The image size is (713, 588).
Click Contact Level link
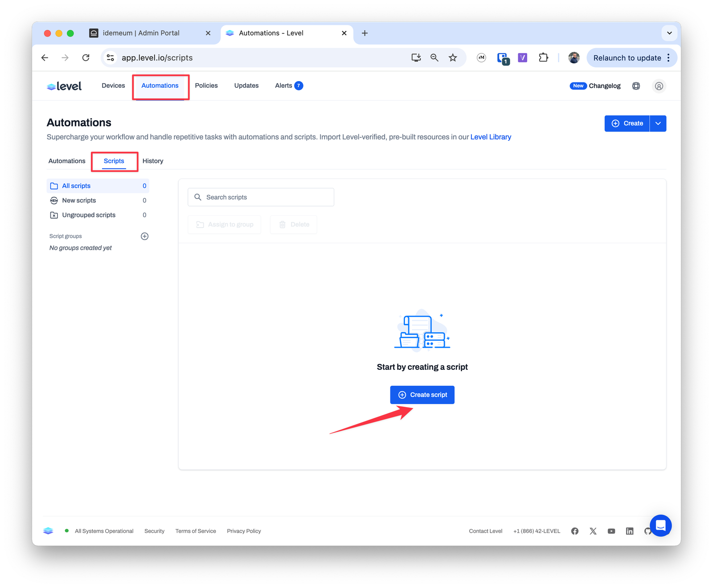pyautogui.click(x=485, y=531)
